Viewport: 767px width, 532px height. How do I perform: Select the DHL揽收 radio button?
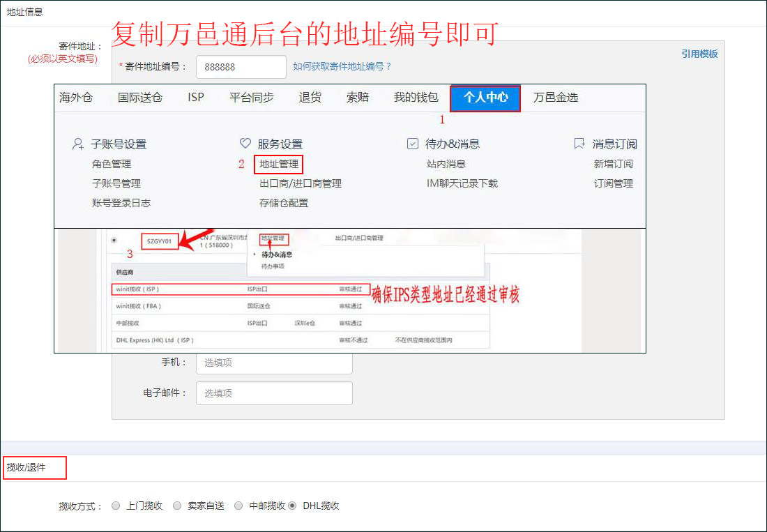pos(292,506)
